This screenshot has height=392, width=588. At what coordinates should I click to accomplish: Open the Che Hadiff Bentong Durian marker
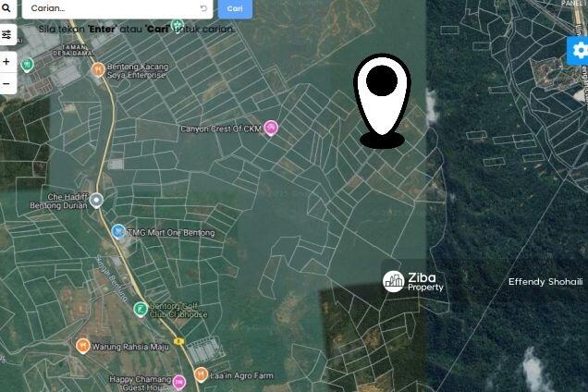click(96, 201)
